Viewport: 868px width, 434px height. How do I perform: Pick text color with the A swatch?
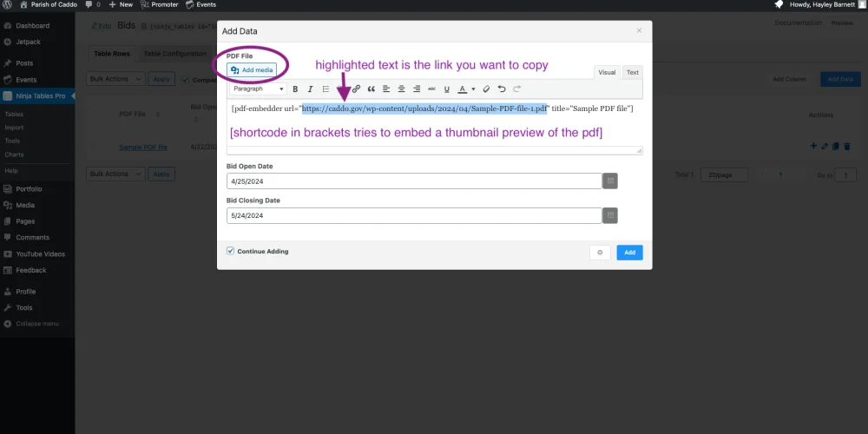[462, 89]
